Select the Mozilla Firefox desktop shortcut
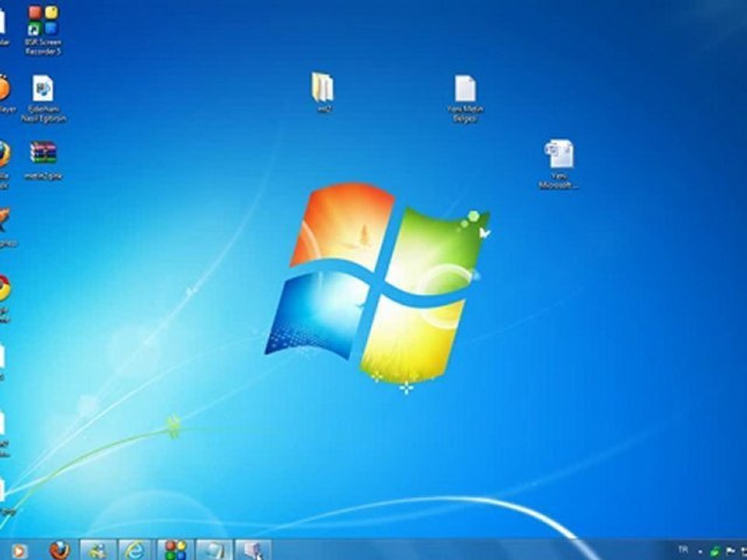 coord(4,165)
